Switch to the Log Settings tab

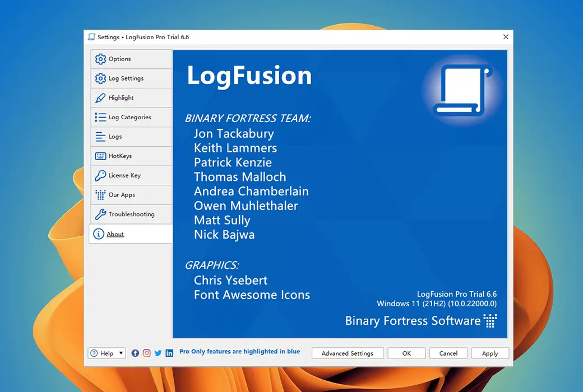pos(131,78)
